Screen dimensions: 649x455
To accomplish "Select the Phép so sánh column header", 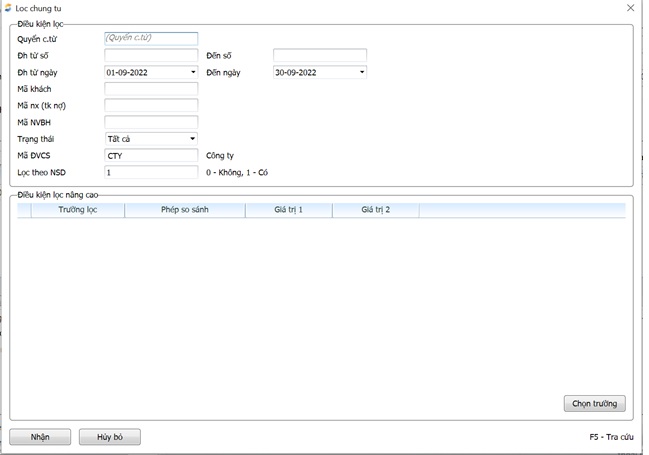I will (x=184, y=210).
